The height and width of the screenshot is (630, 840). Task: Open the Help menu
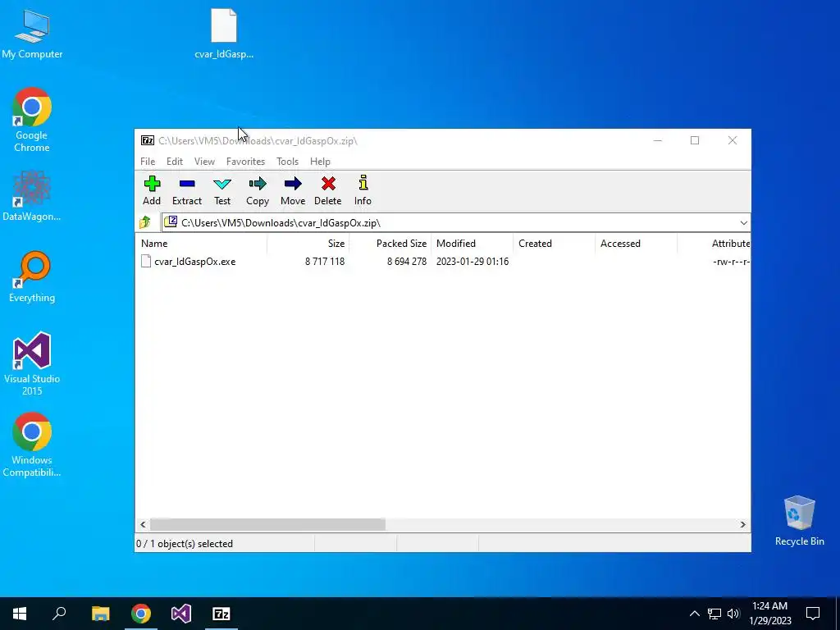click(x=321, y=162)
